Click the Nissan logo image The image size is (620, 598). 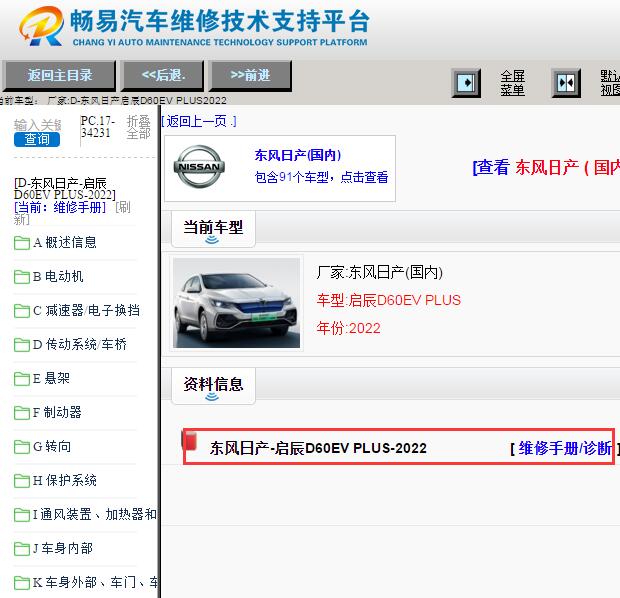point(199,167)
